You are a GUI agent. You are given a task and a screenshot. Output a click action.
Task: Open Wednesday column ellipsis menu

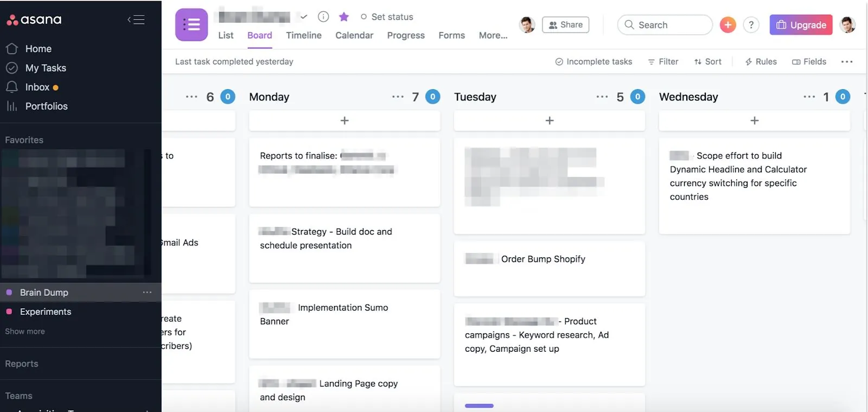click(x=809, y=97)
